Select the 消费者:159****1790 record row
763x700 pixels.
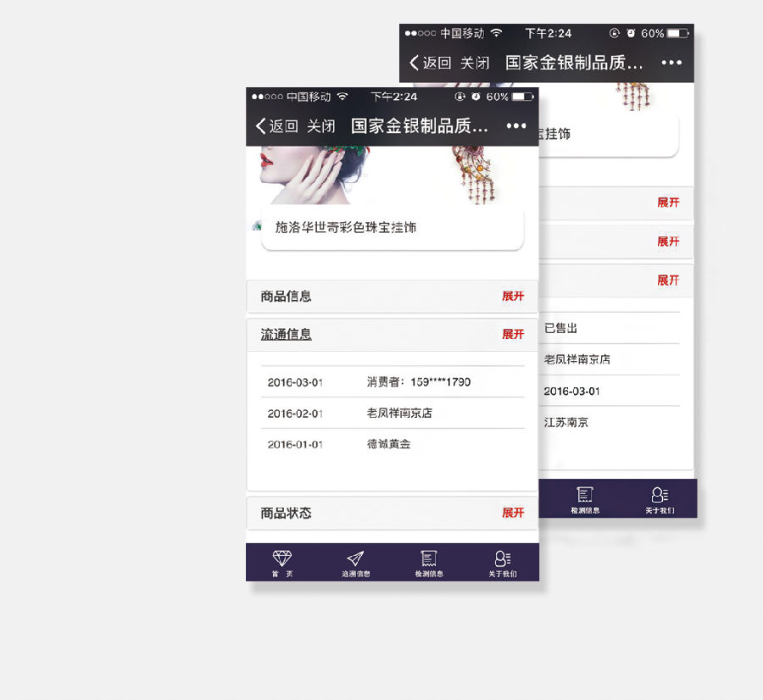[x=392, y=382]
